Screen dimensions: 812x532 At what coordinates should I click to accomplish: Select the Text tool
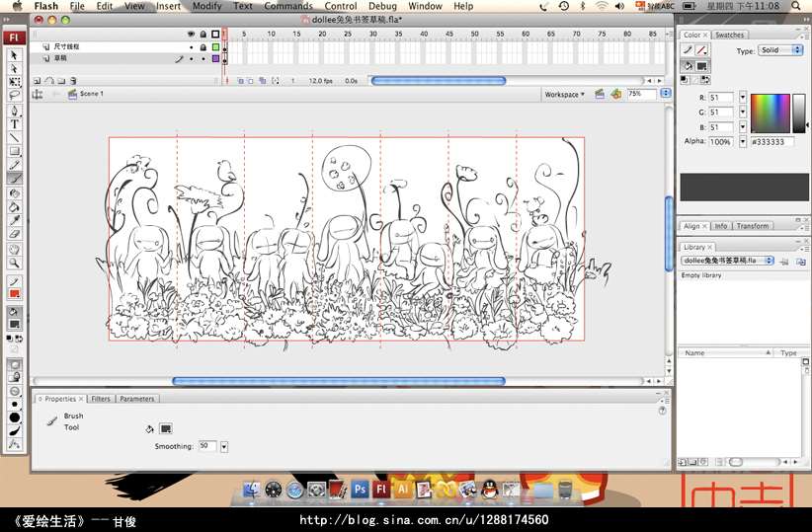(x=15, y=124)
